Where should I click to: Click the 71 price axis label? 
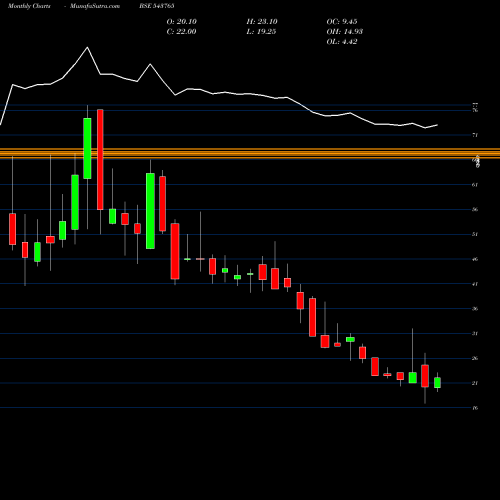pos(475,135)
